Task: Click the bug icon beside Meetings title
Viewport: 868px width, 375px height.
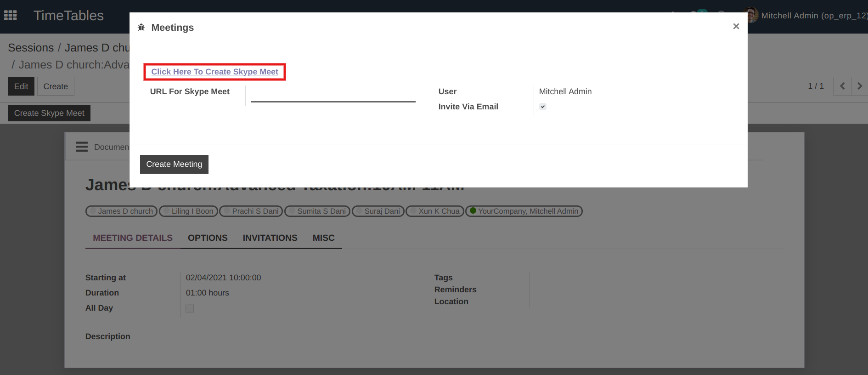Action: pyautogui.click(x=141, y=28)
